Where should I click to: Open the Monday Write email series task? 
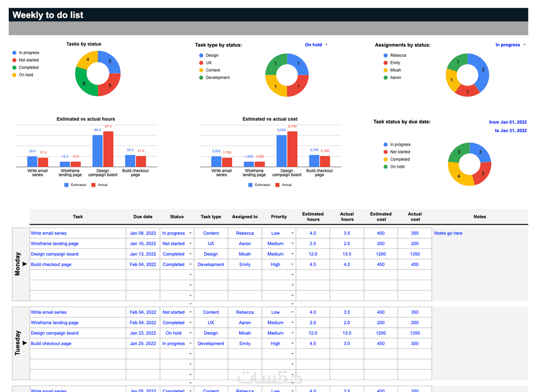(x=49, y=233)
